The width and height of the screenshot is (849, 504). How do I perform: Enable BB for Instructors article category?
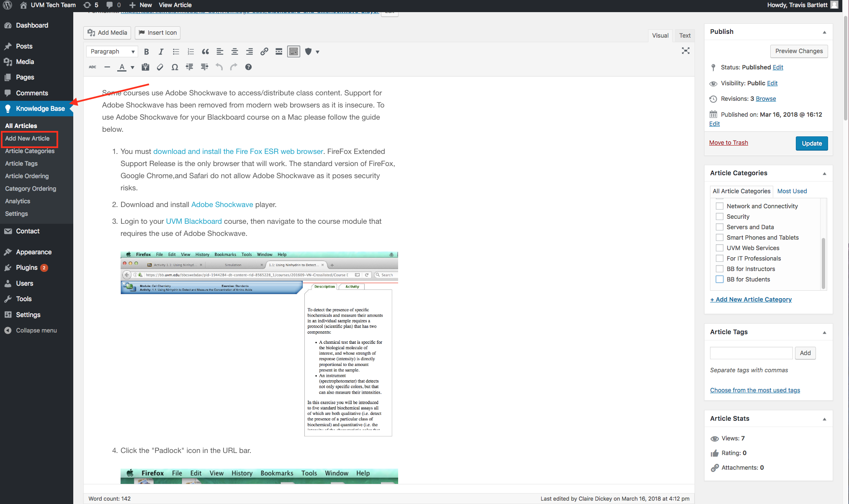pos(719,268)
